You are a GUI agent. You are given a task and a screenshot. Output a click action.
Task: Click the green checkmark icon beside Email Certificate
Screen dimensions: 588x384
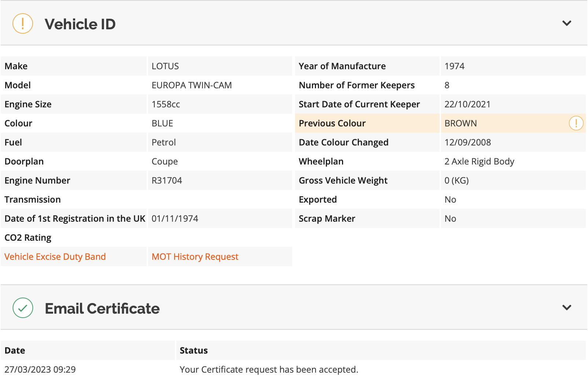click(x=23, y=308)
